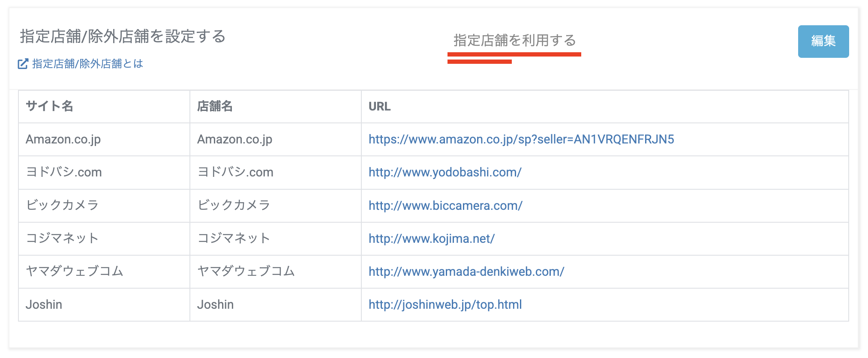Click the joshinweb.jp/top.html link
868x358 pixels.
tap(445, 304)
